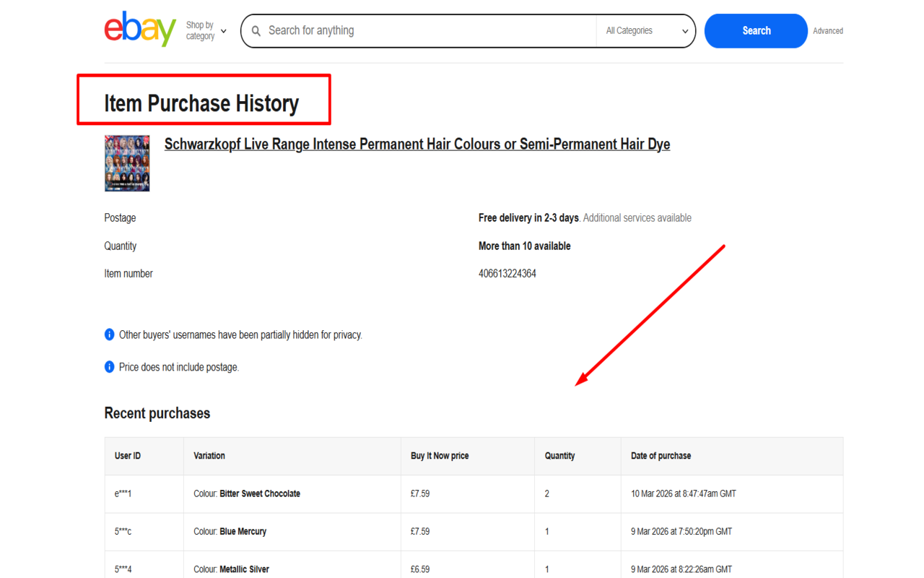
Task: Click the Item number label
Action: 128,274
